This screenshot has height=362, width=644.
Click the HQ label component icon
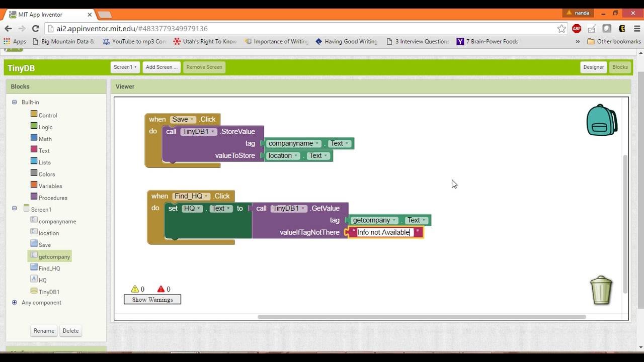34,279
